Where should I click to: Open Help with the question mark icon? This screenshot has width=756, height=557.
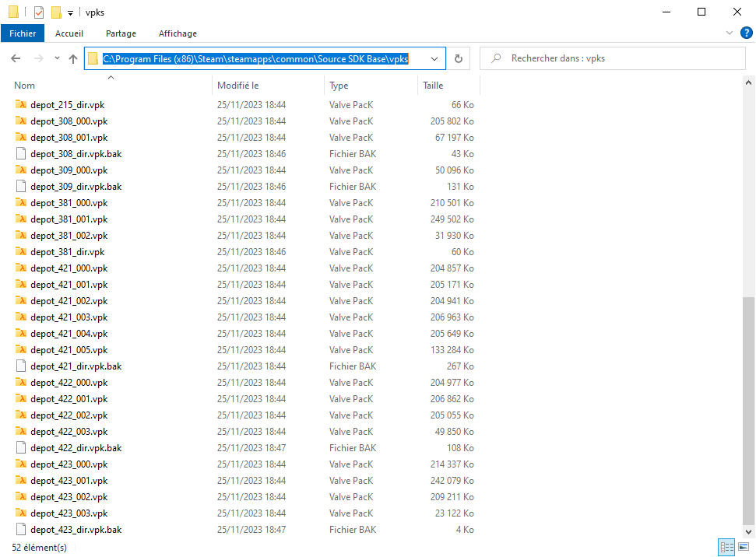[x=746, y=33]
